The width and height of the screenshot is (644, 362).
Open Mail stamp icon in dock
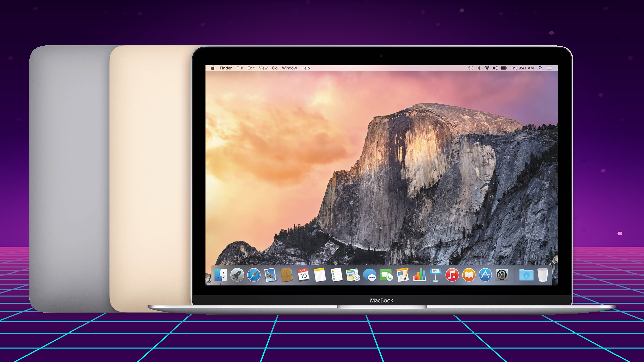click(x=270, y=275)
